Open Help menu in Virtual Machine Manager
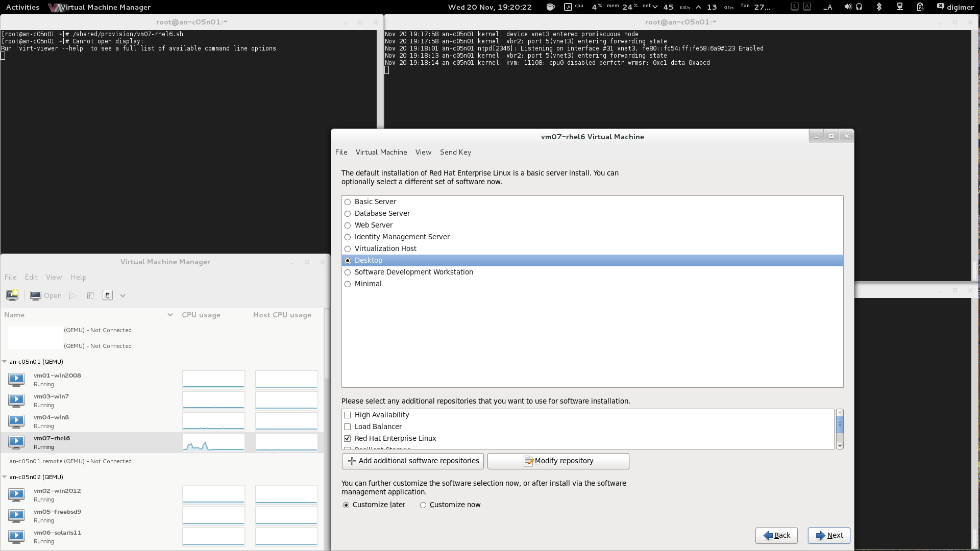This screenshot has height=551, width=980. pyautogui.click(x=78, y=277)
